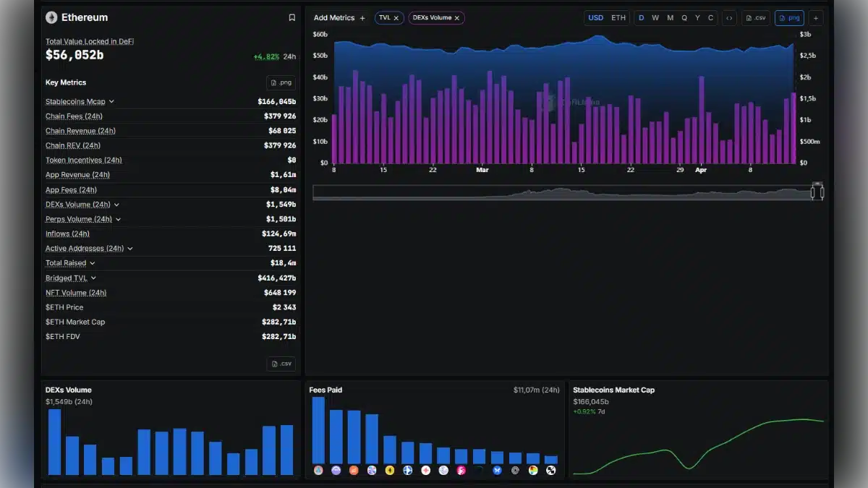The image size is (868, 488).
Task: Click the pink Uniswap icon under Fees Paid
Action: coord(461,470)
